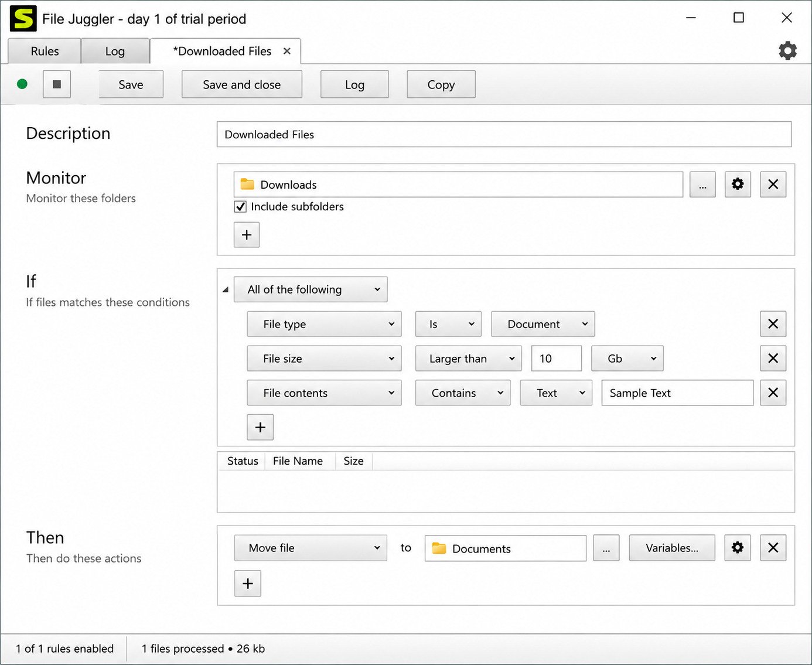Open the rule Log toolbar button
Screen dimensions: 812x665
click(354, 84)
